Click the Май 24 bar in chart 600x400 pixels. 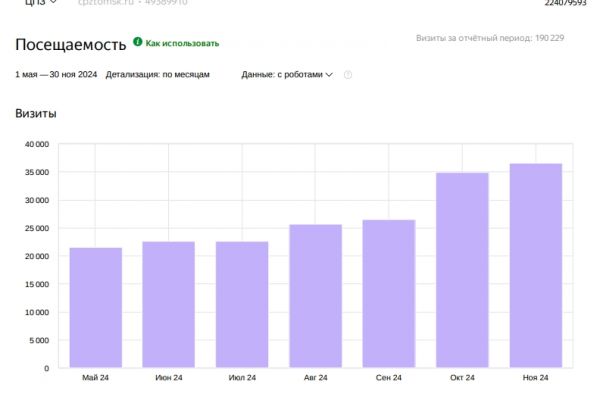click(x=96, y=308)
